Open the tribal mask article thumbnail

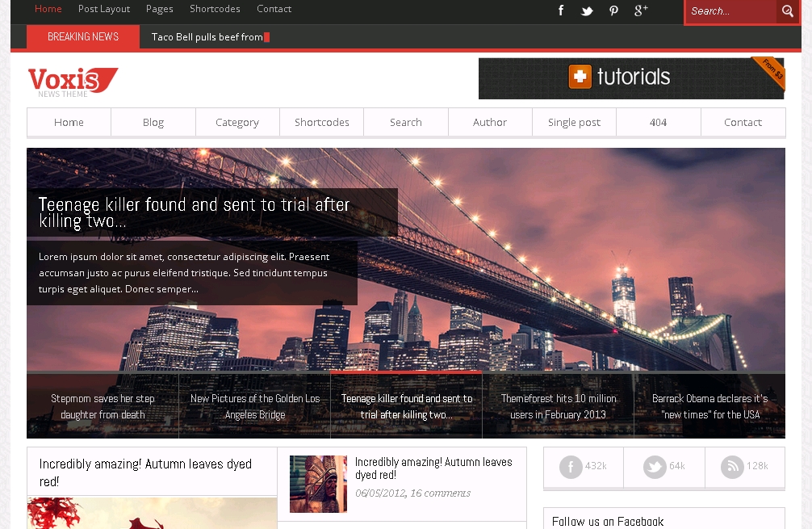318,484
